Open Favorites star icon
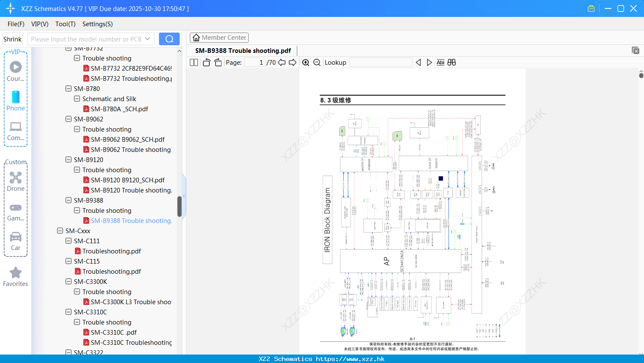 [16, 277]
